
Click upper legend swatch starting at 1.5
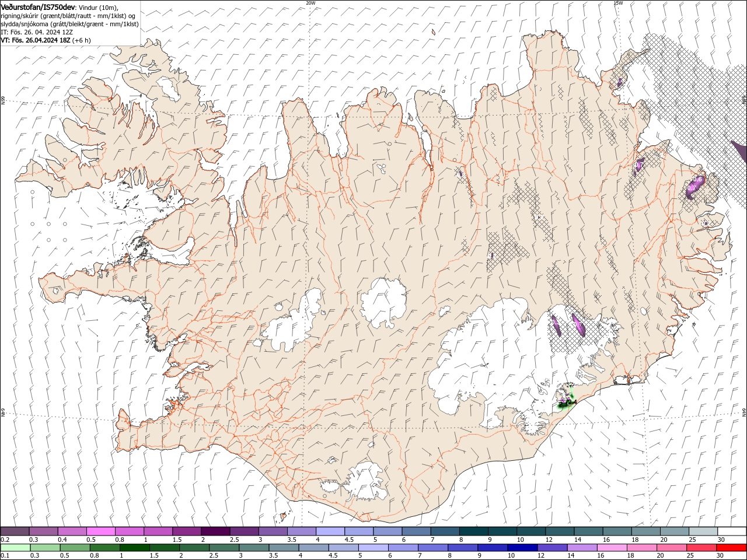tap(186, 531)
